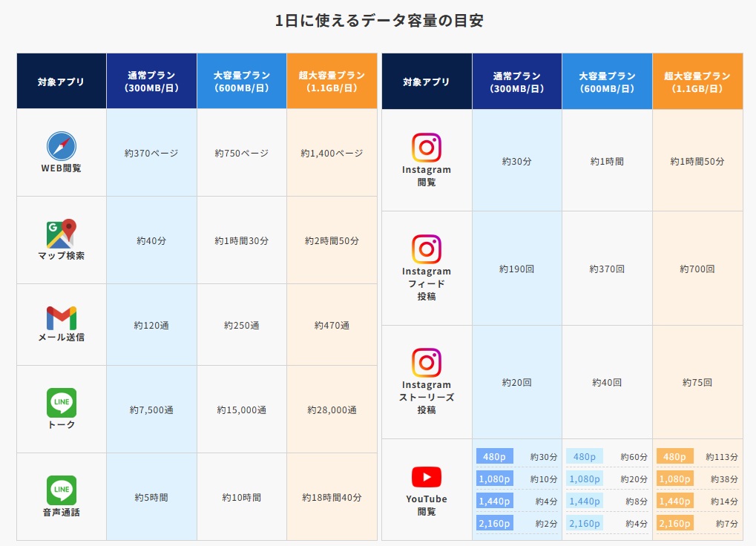The image size is (756, 546).
Task: Click the 約1,400ページ cell for WEB閲覧
Action: (332, 154)
